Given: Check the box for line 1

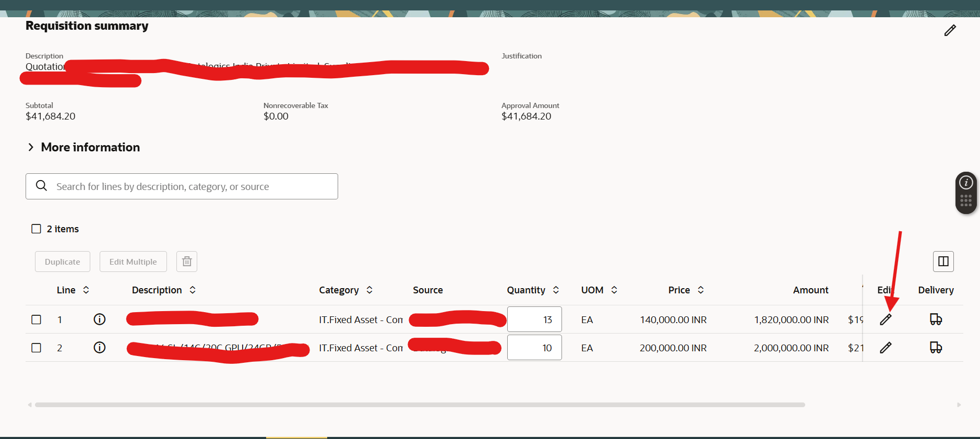Looking at the screenshot, I should (36, 319).
